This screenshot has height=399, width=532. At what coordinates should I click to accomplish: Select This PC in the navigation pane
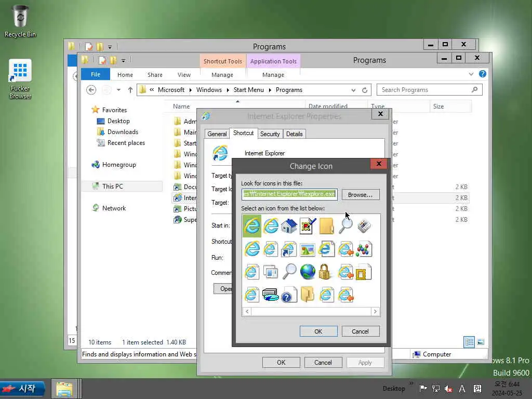click(x=112, y=187)
